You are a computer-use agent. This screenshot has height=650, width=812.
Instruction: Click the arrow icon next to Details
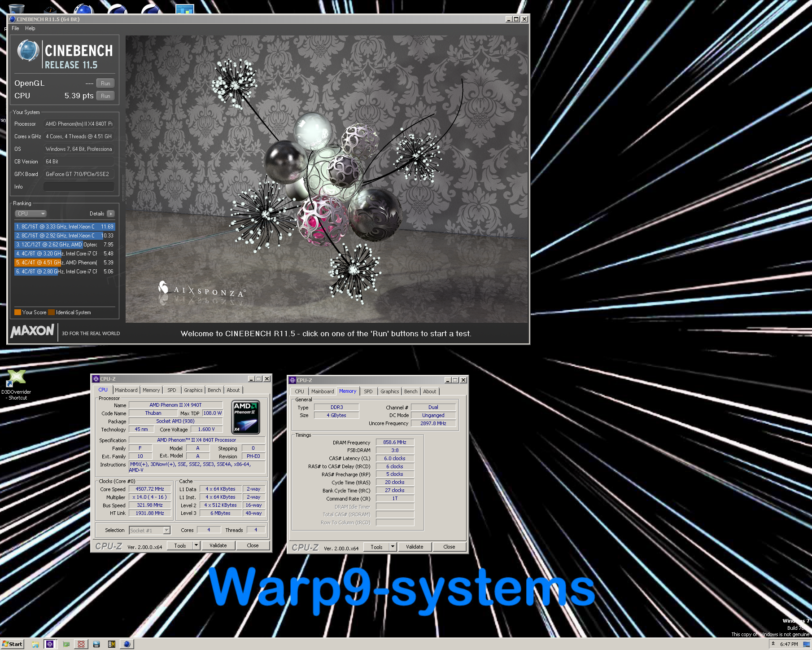[x=111, y=214]
